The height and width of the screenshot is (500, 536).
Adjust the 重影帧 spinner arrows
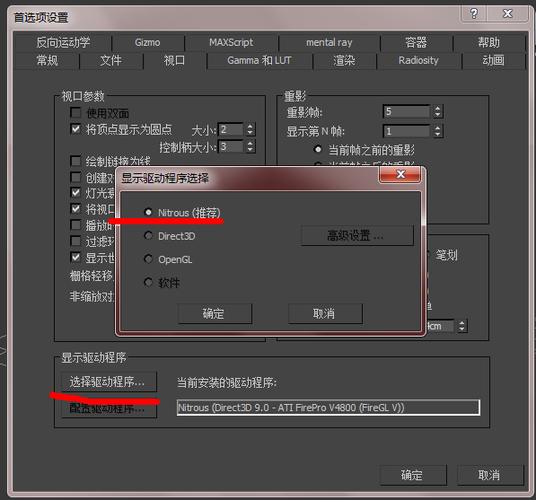438,111
